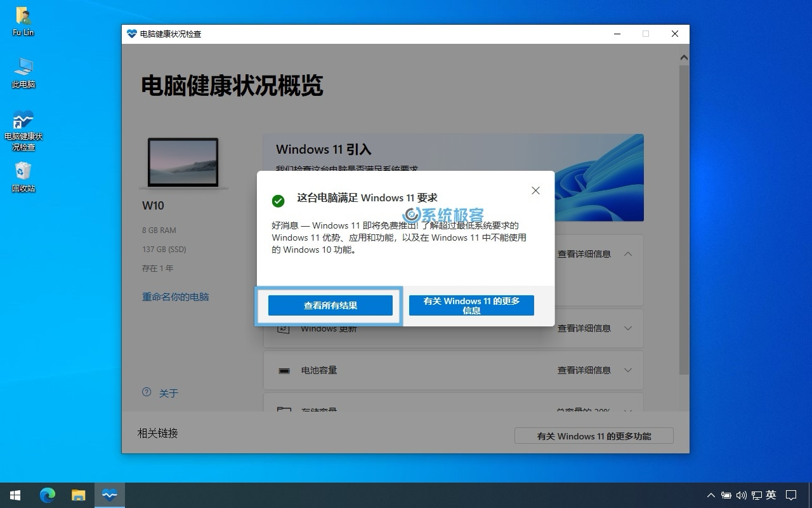
Task: Open volume control in tray
Action: (741, 495)
